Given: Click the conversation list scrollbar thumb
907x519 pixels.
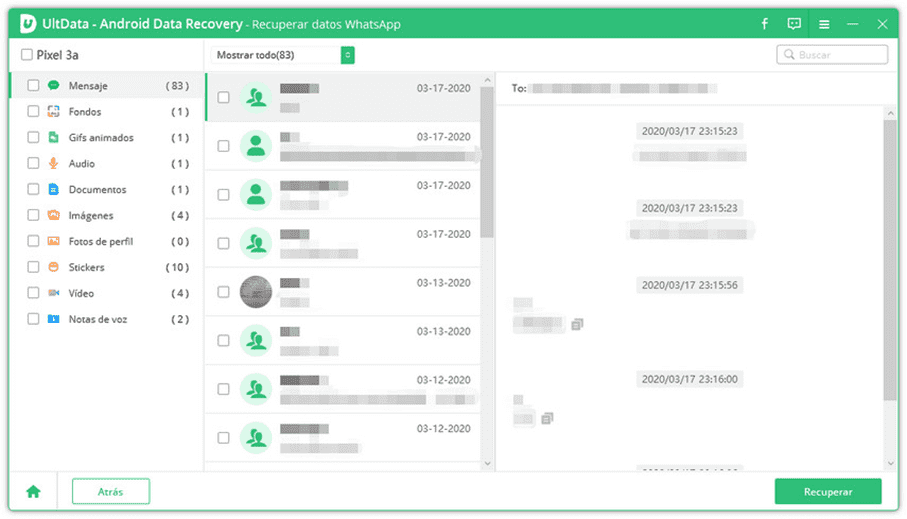Looking at the screenshot, I should click(487, 162).
